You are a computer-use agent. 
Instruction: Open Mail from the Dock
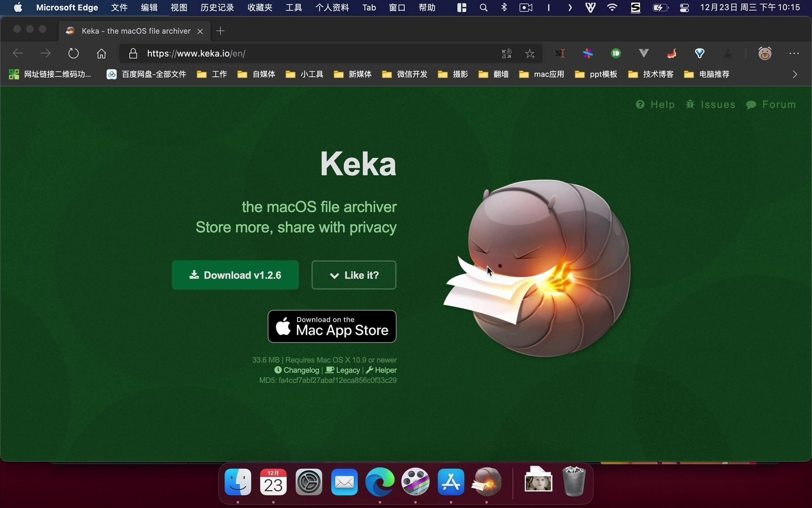pyautogui.click(x=344, y=482)
